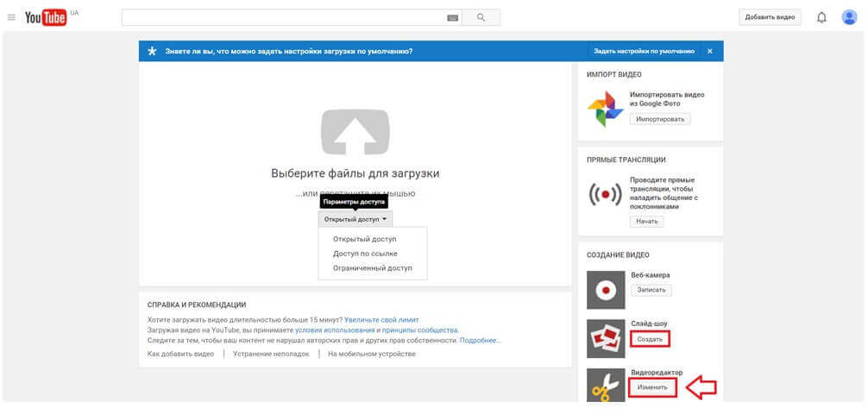Viewport: 868px width, 414px height.
Task: Click the large upload arrow icon
Action: tap(355, 131)
